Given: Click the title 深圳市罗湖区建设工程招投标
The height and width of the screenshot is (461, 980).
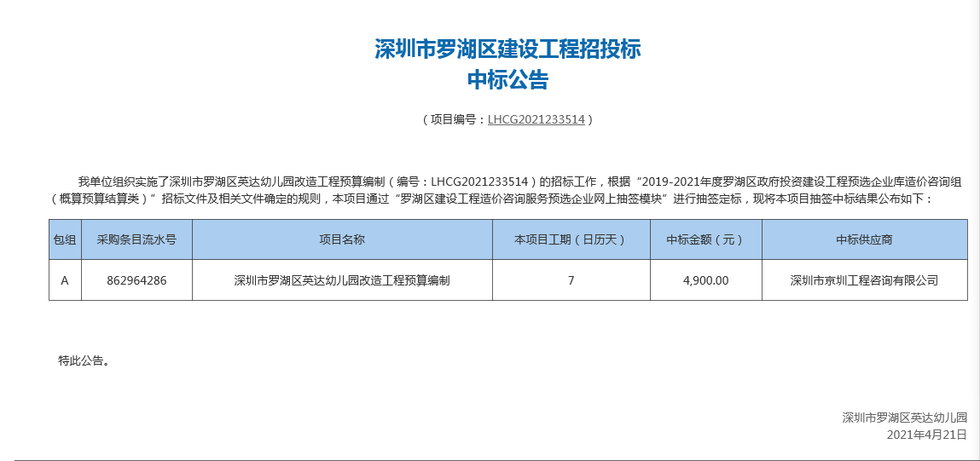Looking at the screenshot, I should 507,49.
